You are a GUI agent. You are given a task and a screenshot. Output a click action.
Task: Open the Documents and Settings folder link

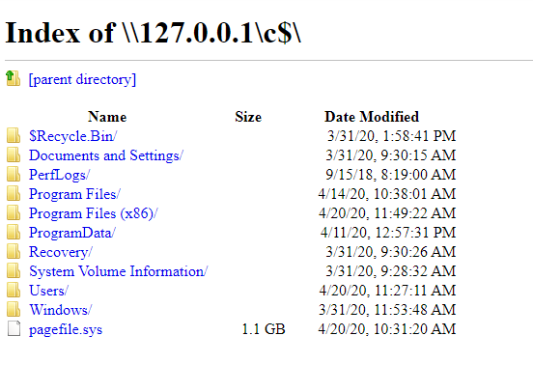[106, 155]
